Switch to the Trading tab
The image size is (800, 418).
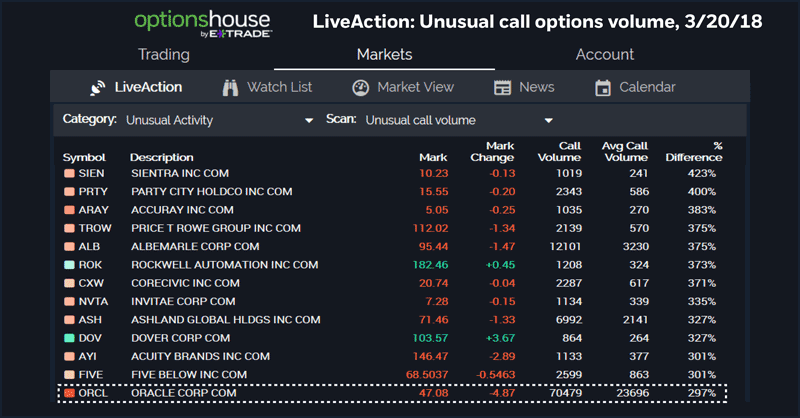click(164, 54)
